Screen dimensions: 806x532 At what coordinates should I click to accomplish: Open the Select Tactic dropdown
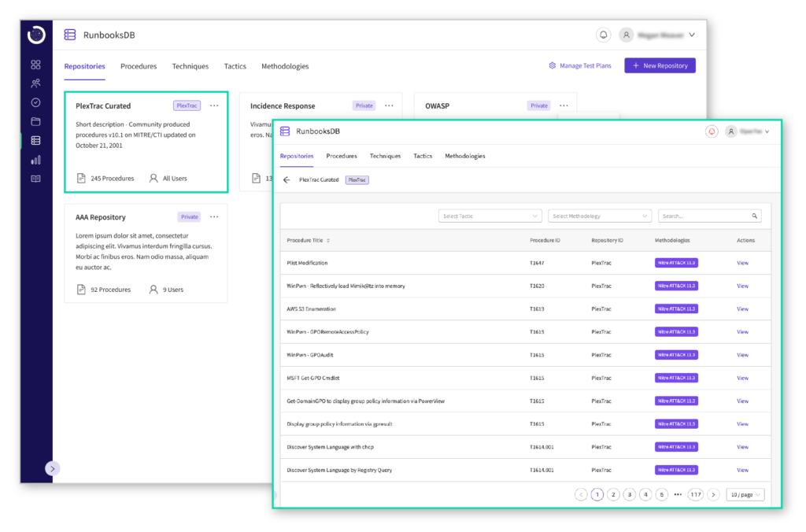(490, 216)
